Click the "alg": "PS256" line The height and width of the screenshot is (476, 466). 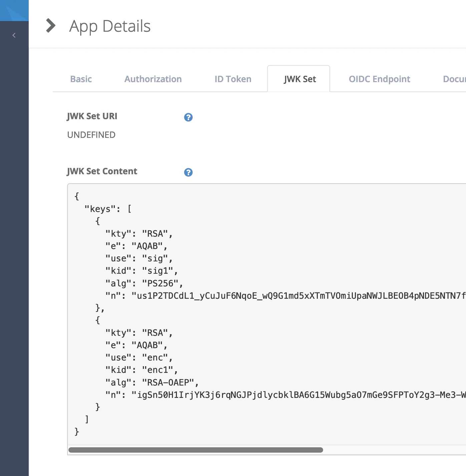[144, 283]
